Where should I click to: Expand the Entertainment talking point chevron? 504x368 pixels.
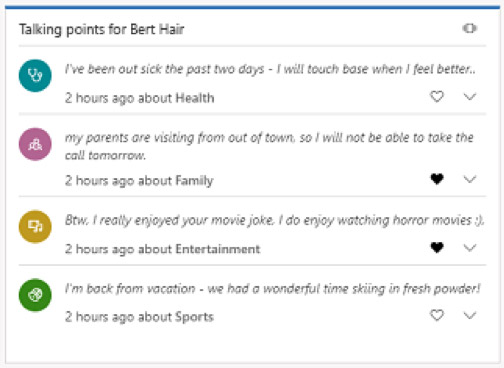(x=470, y=248)
